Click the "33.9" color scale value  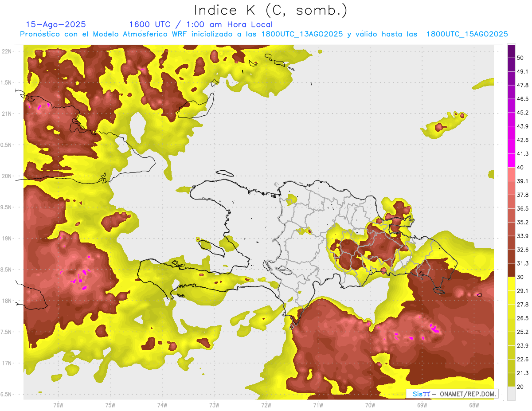tap(523, 236)
